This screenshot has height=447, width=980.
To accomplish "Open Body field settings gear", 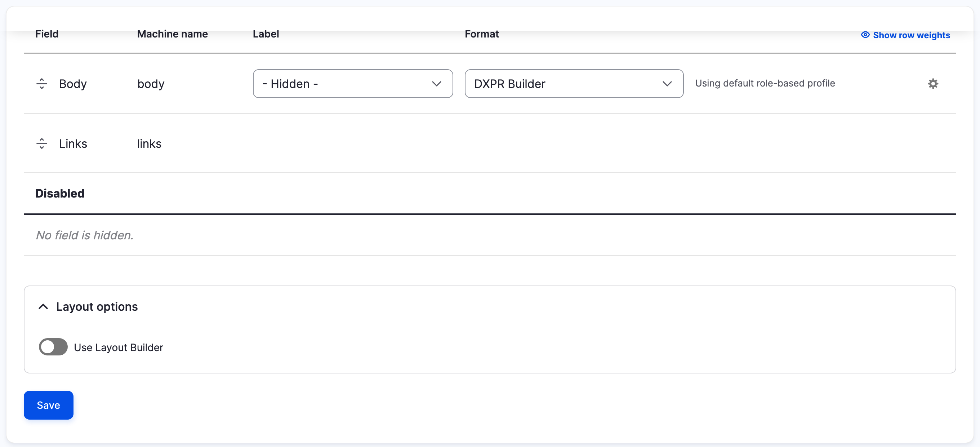I will point(933,84).
